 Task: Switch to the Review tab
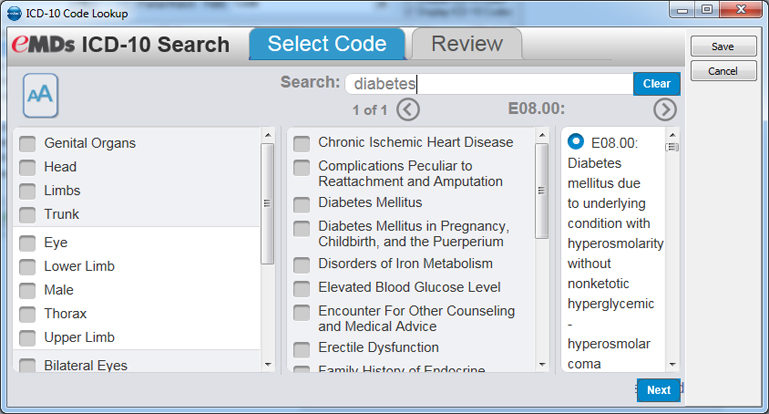[x=467, y=44]
